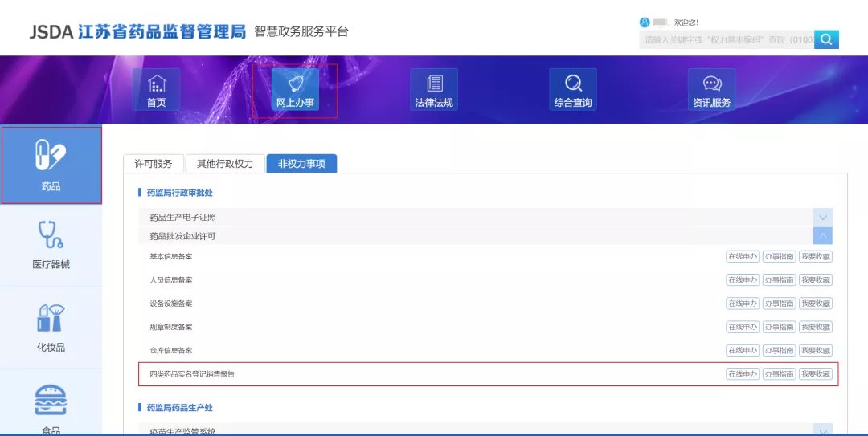The height and width of the screenshot is (436, 868).
Task: Click 我要收藏 for 四类药品实名登记销售报告
Action: pos(816,374)
